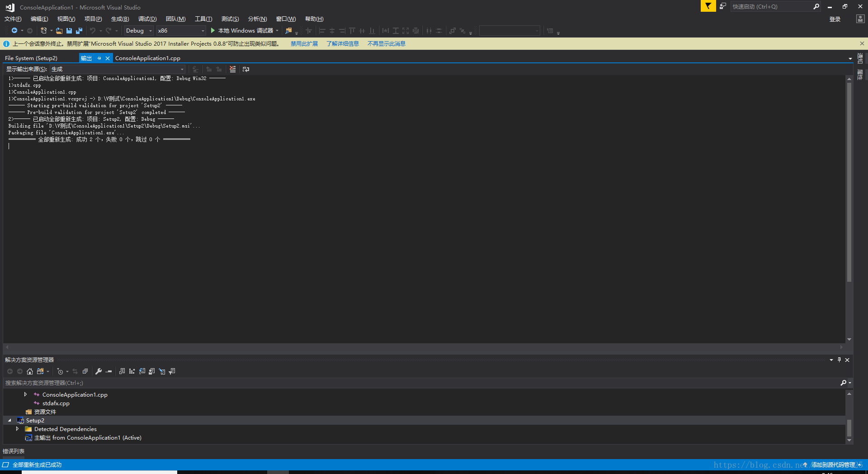The image size is (868, 474).
Task: Switch to ConsoleApplication1.cpp tab
Action: [148, 58]
